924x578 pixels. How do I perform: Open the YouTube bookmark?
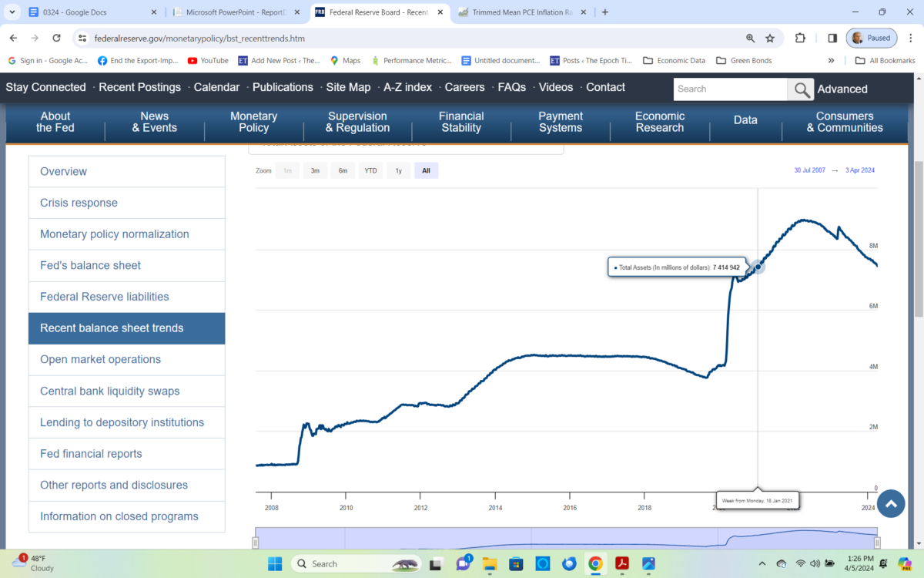pyautogui.click(x=208, y=60)
